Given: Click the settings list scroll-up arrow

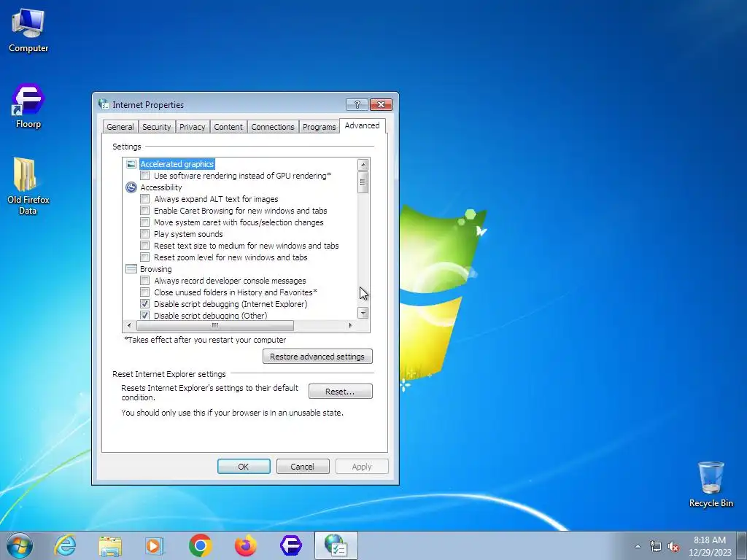Looking at the screenshot, I should click(x=363, y=165).
